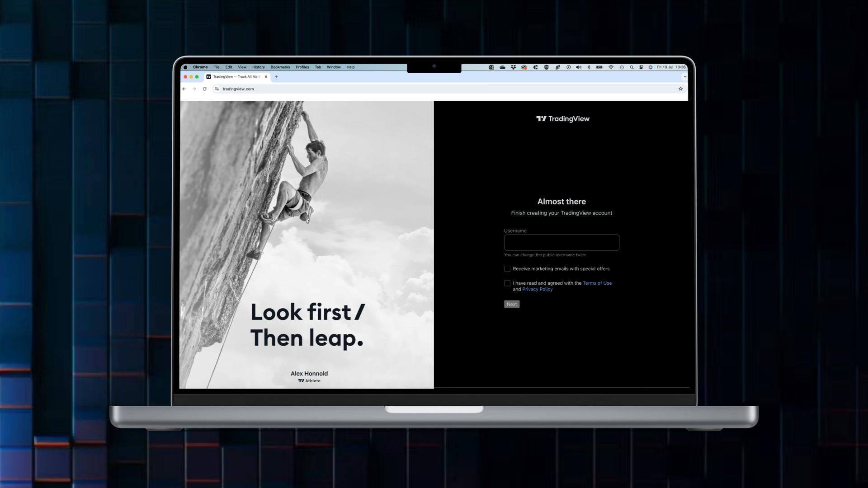Open the Window menu
The image size is (868, 488).
334,67
